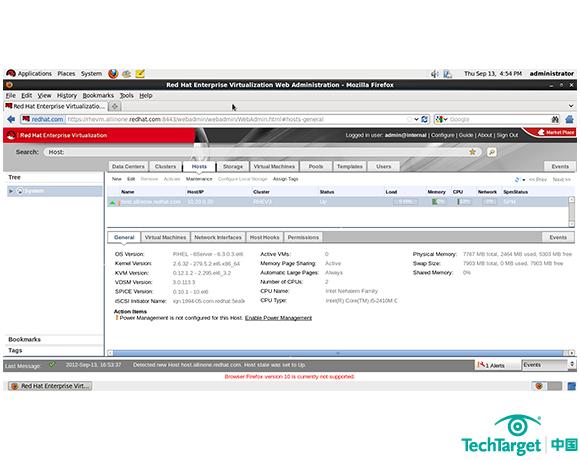Click the Firefox icon in the bottom panel

[539, 386]
